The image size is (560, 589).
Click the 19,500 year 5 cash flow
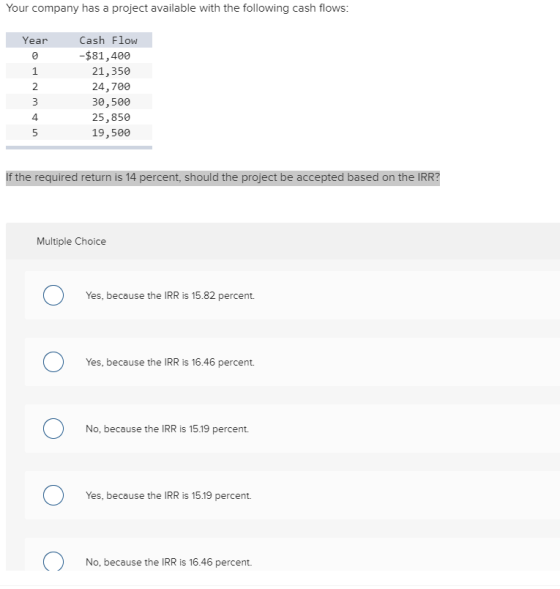click(x=111, y=133)
